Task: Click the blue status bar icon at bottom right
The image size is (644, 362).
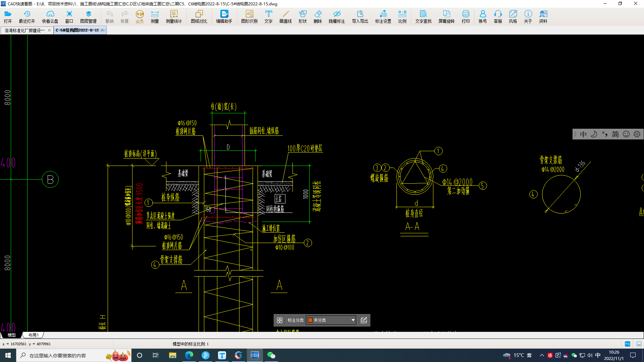Action: 628,344
